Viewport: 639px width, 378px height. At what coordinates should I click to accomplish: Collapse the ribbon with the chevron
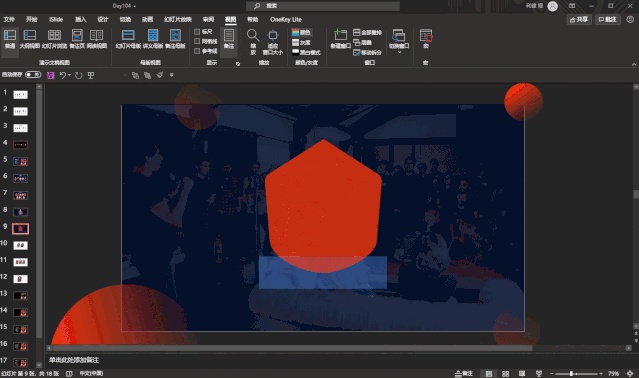(x=634, y=64)
